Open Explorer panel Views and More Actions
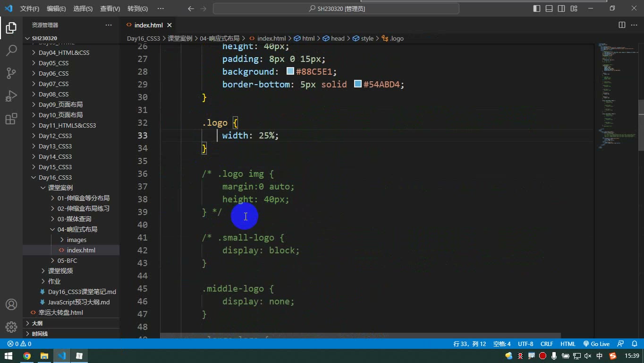Screen dimensions: 644x363 pyautogui.click(x=109, y=25)
